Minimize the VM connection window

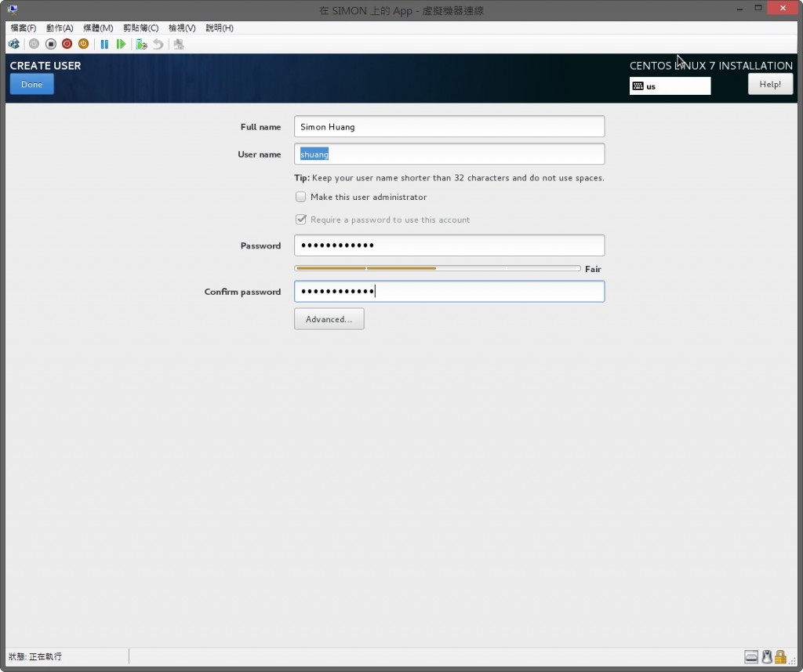[739, 9]
